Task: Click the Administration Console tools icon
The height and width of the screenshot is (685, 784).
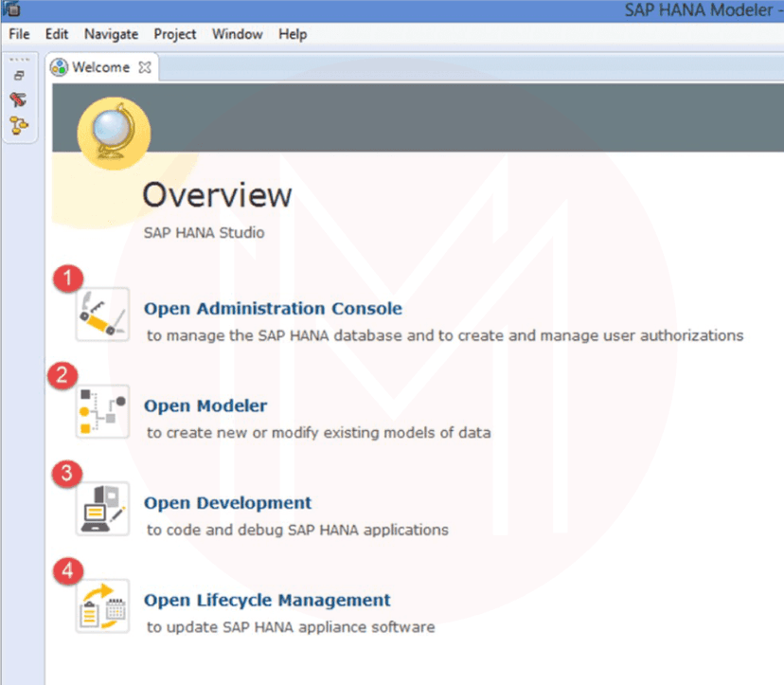Action: click(x=102, y=315)
